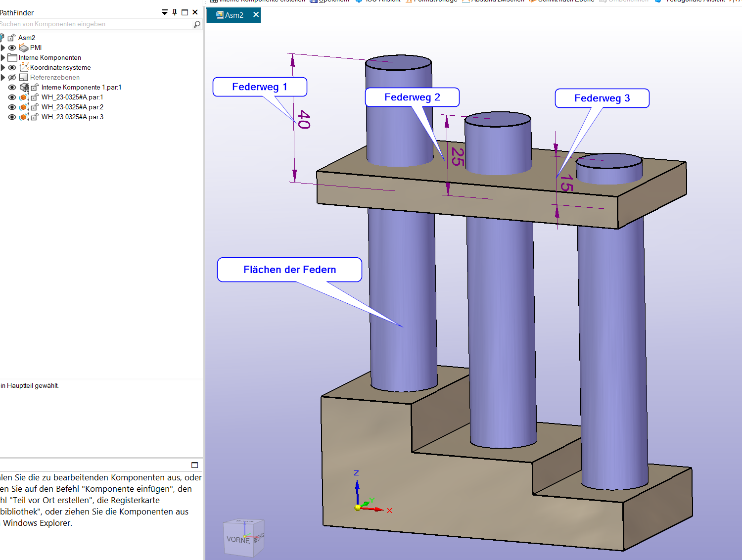
Task: Select the WH_23-0325#A.par:1 entry
Action: [72, 97]
